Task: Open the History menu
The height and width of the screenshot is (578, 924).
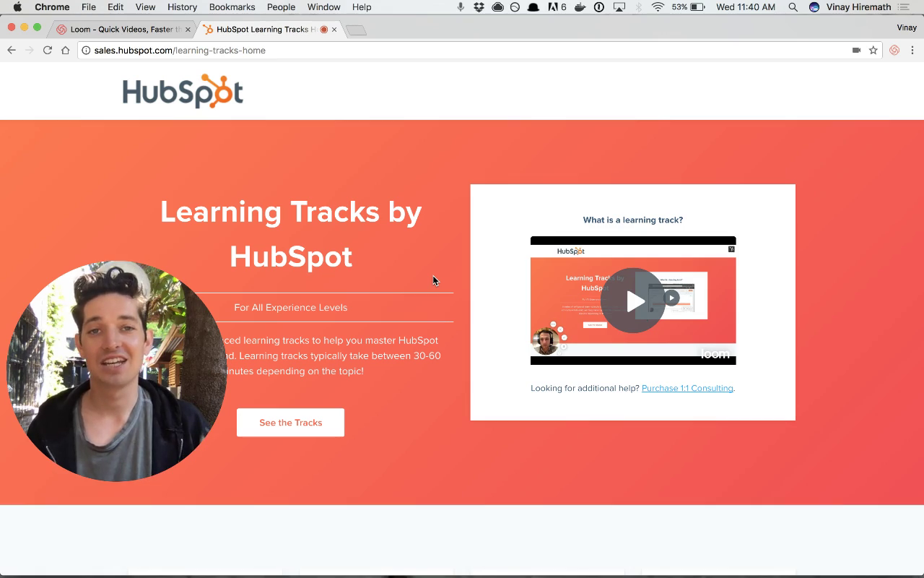Action: [182, 7]
